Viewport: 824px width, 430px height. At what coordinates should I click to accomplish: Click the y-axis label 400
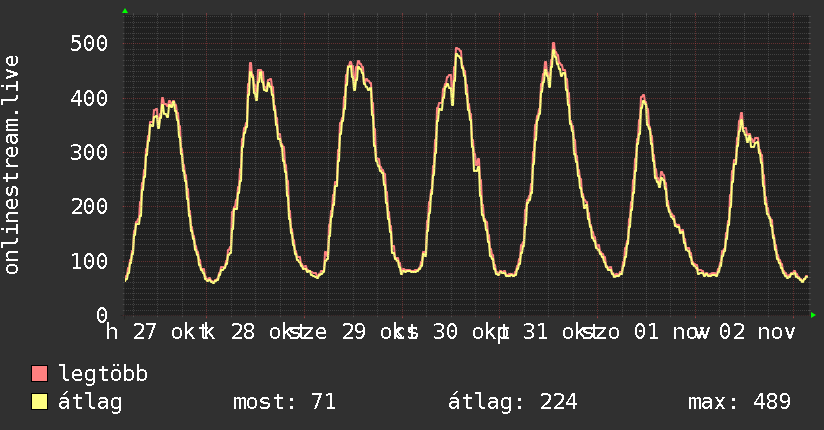point(89,98)
